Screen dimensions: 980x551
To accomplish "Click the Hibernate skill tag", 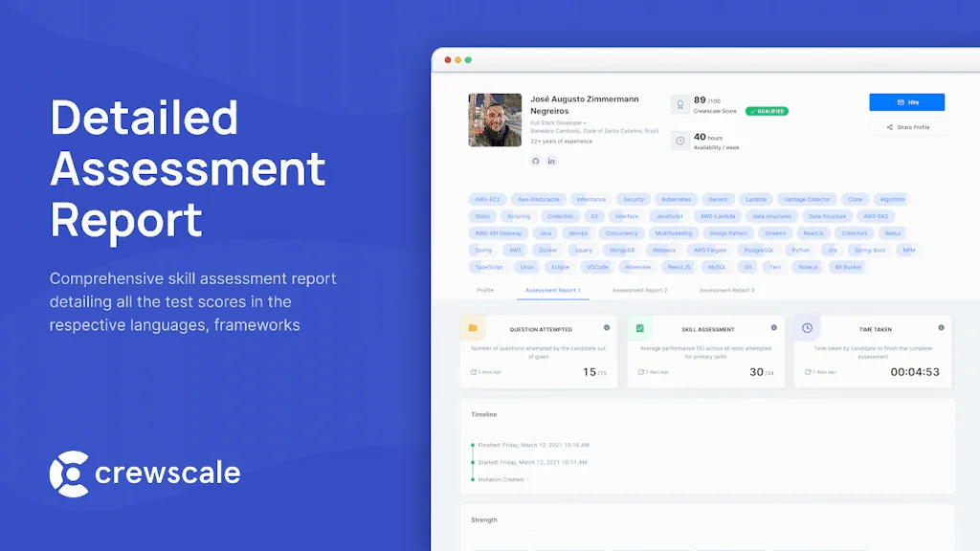I will [638, 267].
